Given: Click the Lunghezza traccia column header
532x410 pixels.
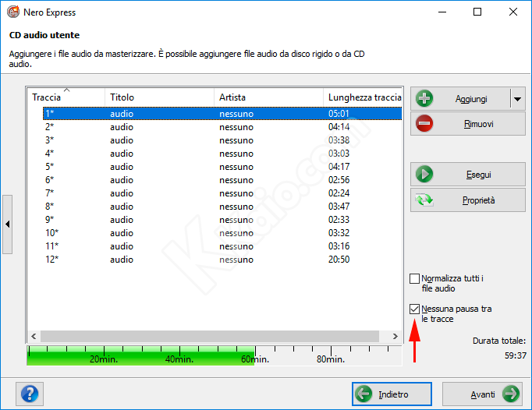Looking at the screenshot, I should pyautogui.click(x=363, y=97).
